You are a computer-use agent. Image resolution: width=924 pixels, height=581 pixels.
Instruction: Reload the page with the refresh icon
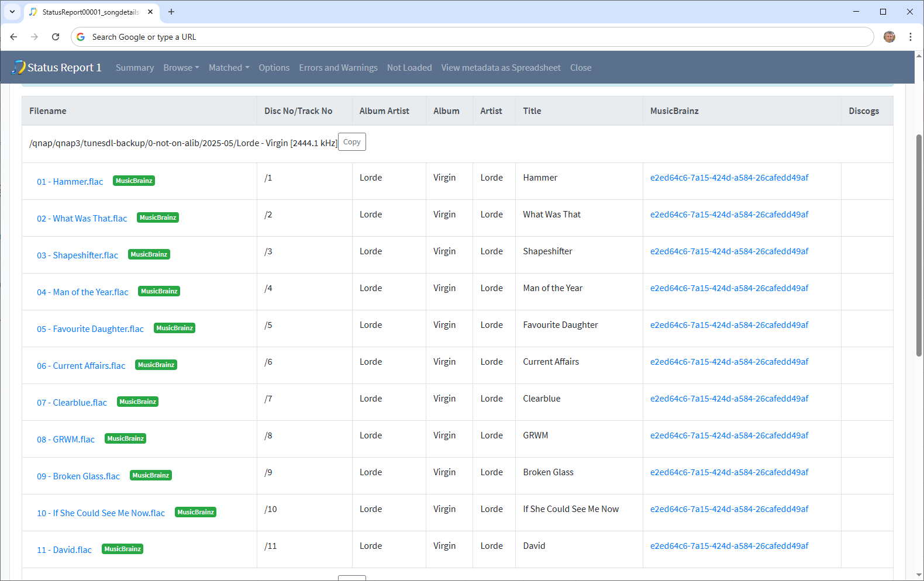point(56,37)
